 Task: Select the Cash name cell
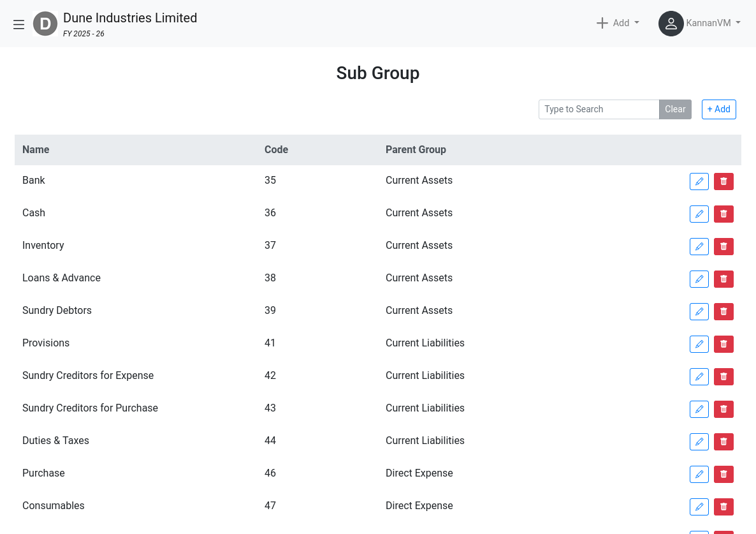[34, 212]
